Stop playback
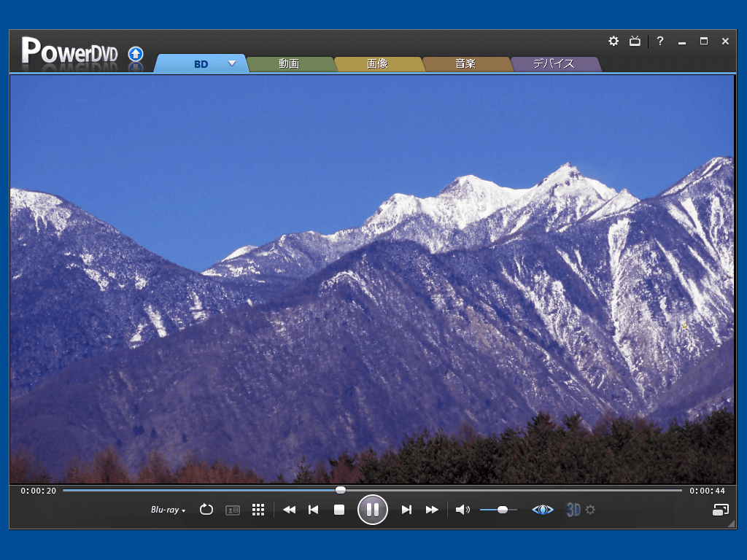This screenshot has width=747, height=560. pyautogui.click(x=339, y=510)
